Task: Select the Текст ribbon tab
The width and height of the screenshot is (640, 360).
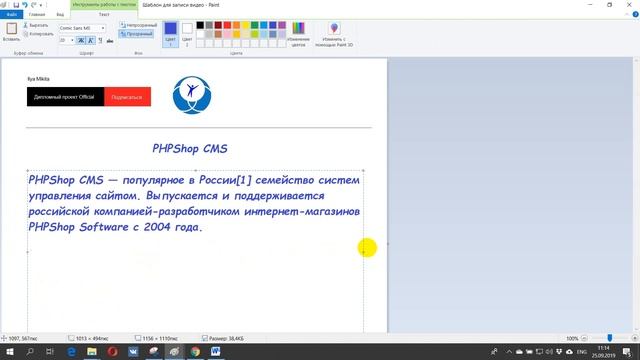Action: [x=104, y=14]
